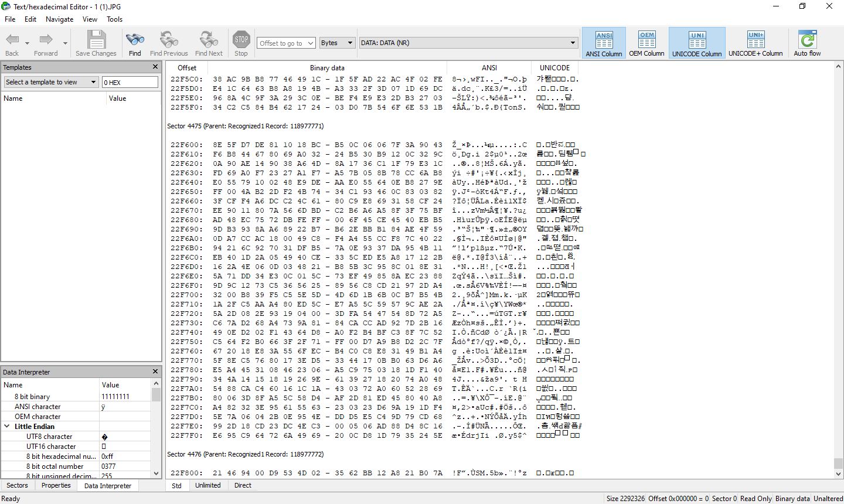Click the Read Only status bar entry
Viewport: 844px width, 504px height.
click(756, 499)
